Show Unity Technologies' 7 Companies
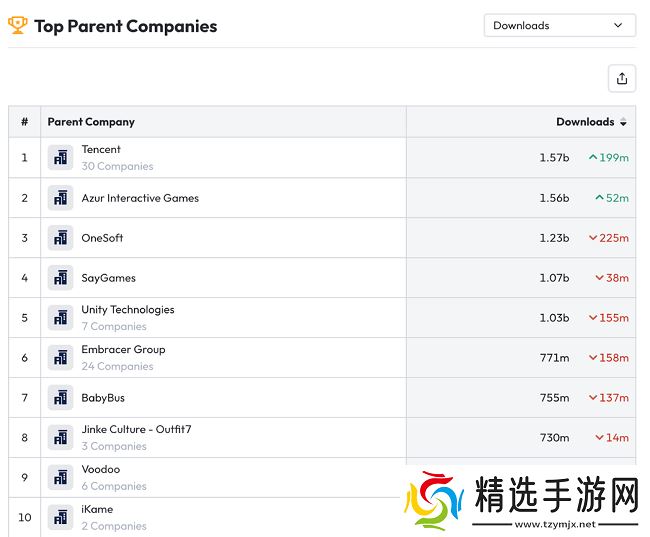650x537 pixels. [114, 326]
